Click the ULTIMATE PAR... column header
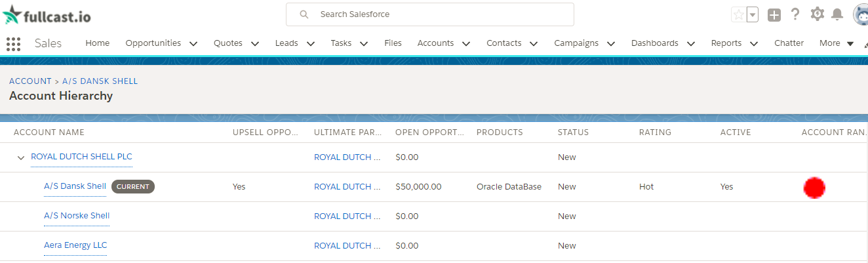Screen dimensions: 868x263 [347, 132]
